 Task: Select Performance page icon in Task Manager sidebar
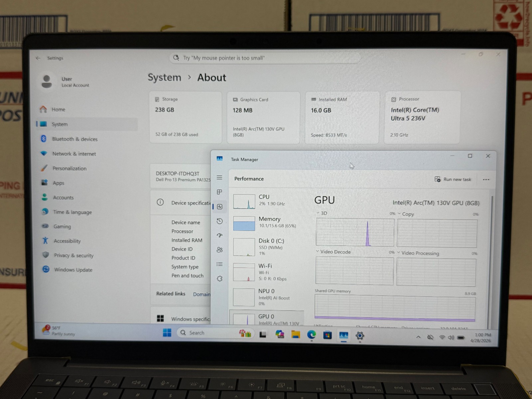[x=220, y=206]
